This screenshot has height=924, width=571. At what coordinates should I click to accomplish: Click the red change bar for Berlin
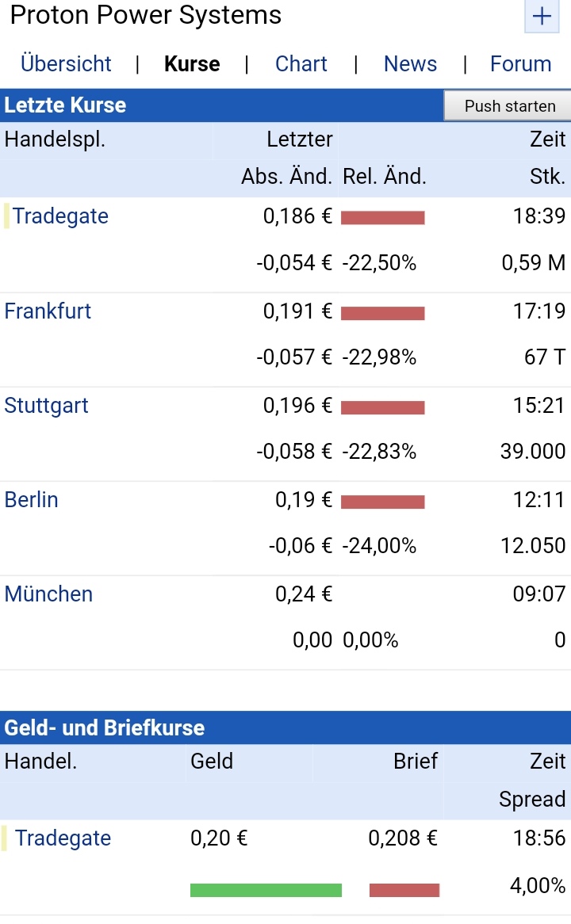tap(383, 502)
